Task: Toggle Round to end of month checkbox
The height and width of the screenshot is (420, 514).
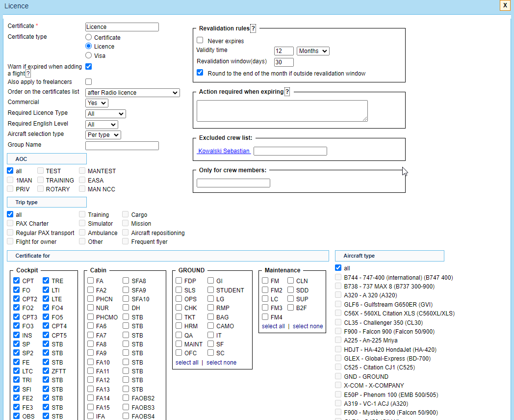Action: click(200, 73)
